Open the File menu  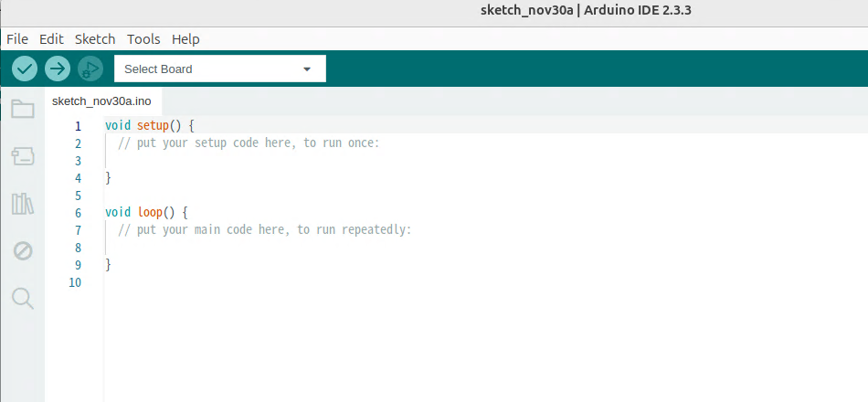click(17, 39)
